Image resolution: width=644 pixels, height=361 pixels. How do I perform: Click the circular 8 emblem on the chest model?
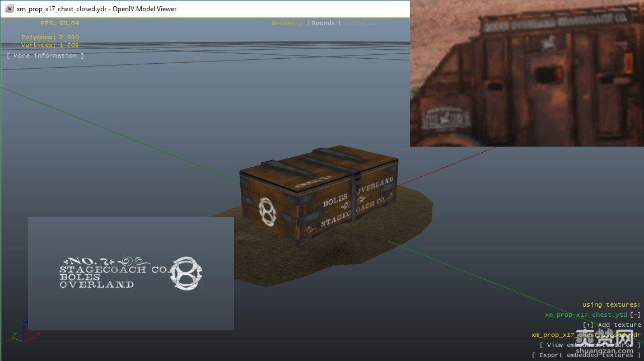[266, 212]
